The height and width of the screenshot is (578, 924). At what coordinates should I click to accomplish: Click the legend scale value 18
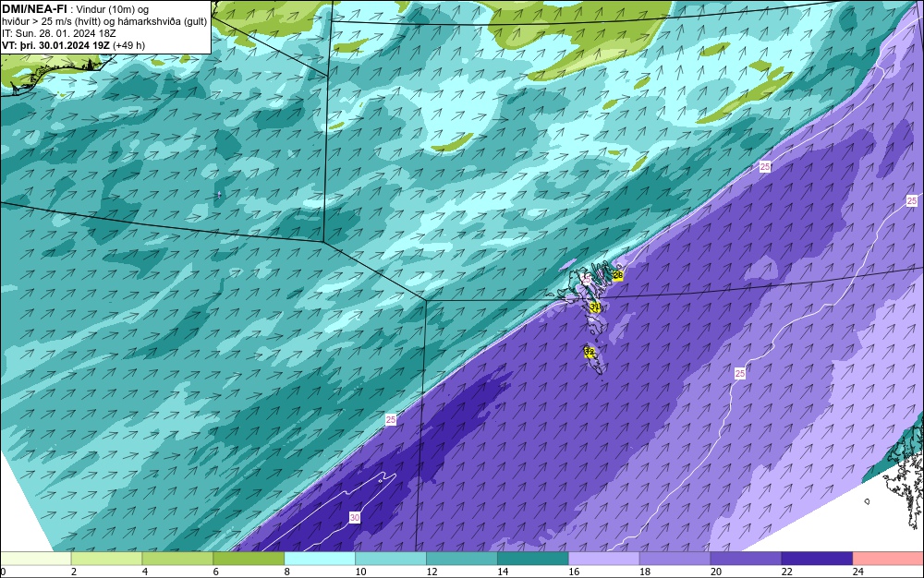(x=645, y=572)
